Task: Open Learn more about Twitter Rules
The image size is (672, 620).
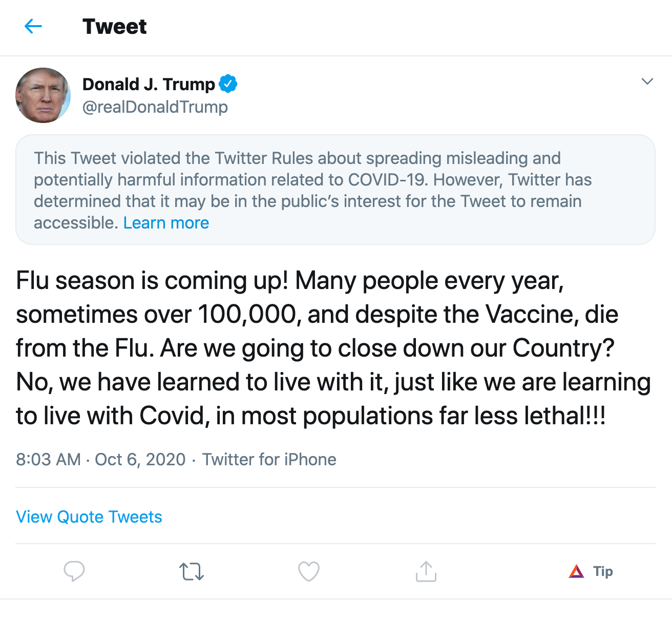Action: pyautogui.click(x=166, y=223)
